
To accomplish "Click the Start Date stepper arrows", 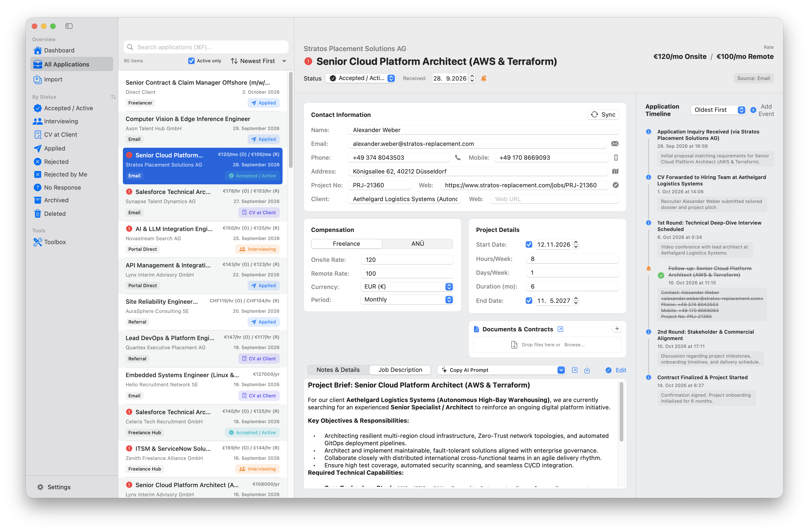I will pos(576,244).
